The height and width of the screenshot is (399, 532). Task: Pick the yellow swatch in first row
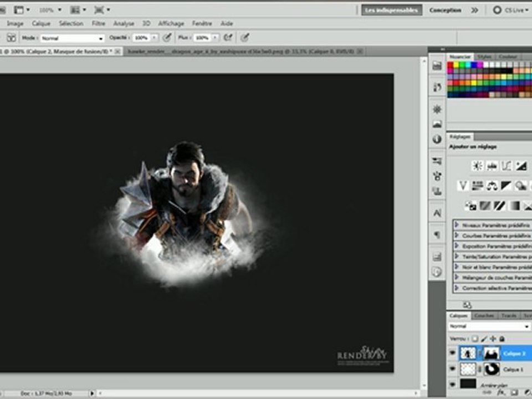pyautogui.click(x=456, y=65)
